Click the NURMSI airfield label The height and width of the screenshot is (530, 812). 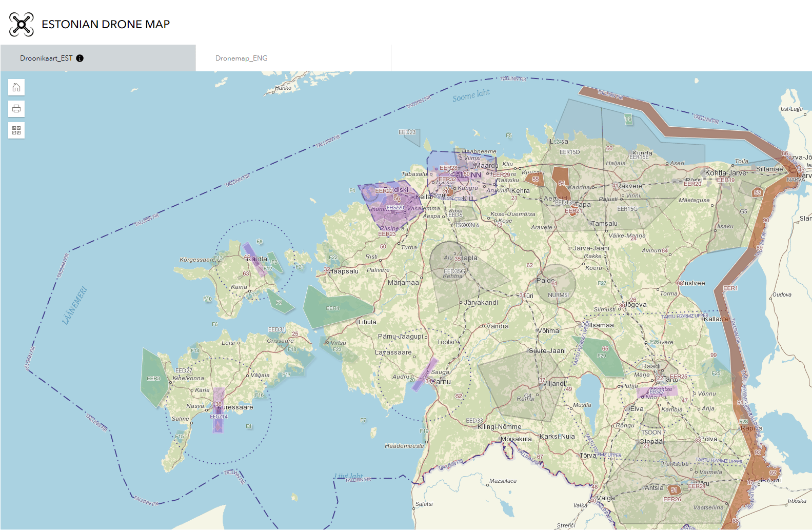[558, 295]
